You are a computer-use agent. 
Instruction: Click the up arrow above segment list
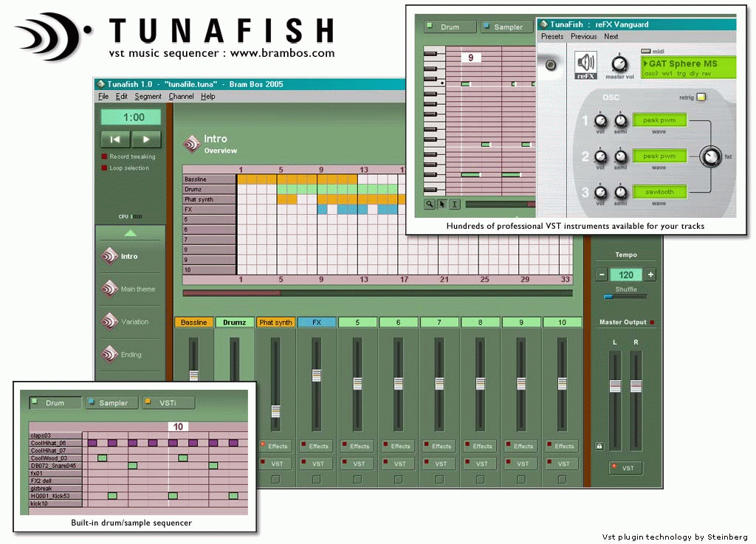coord(130,233)
